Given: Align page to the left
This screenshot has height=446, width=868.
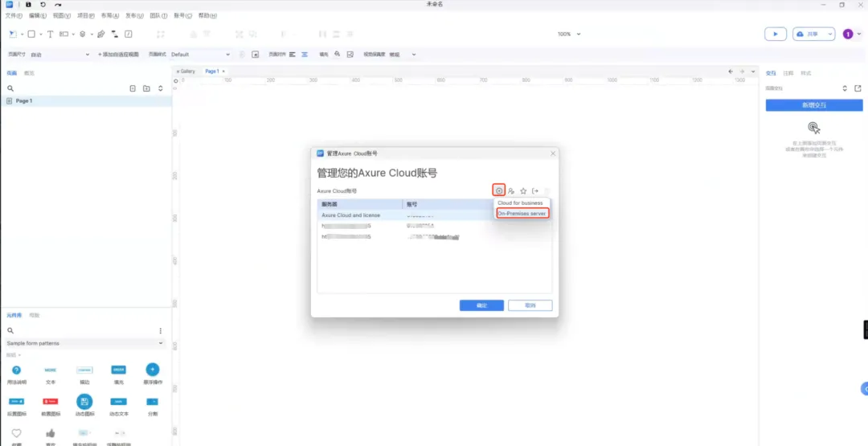Looking at the screenshot, I should click(293, 54).
